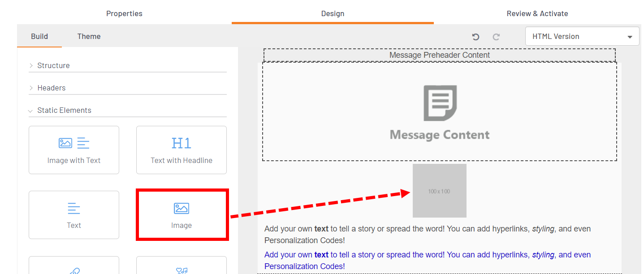Screen dimensions: 644x274
Task: Select the Image with Text element tile
Action: pos(74,150)
